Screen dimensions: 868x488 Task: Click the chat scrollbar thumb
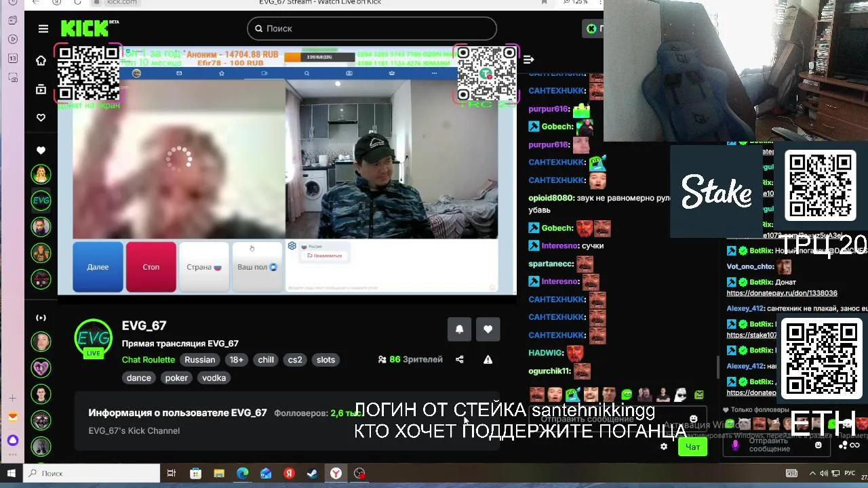click(718, 367)
